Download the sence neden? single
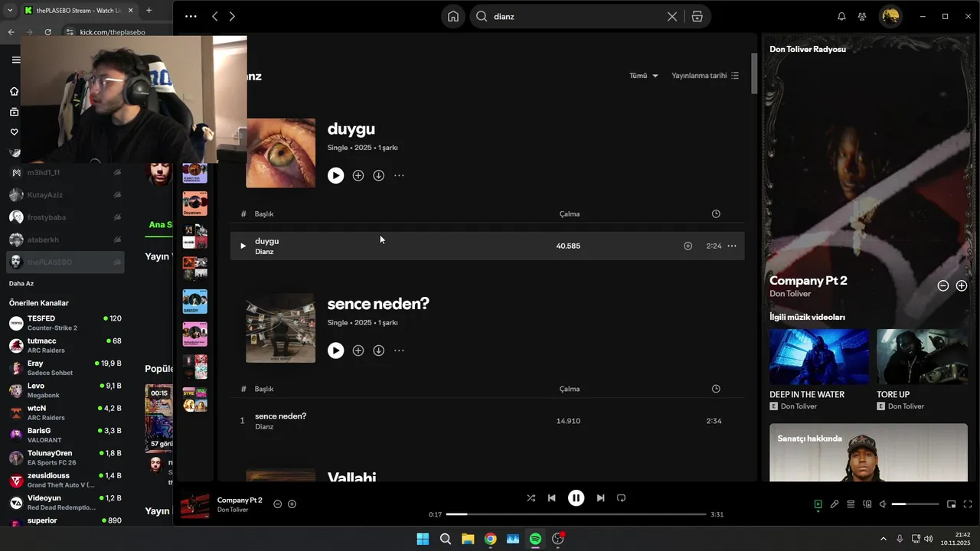 point(378,350)
